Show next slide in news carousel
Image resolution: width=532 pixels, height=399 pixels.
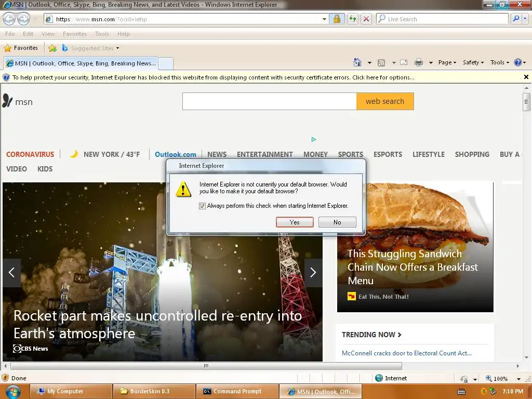313,272
